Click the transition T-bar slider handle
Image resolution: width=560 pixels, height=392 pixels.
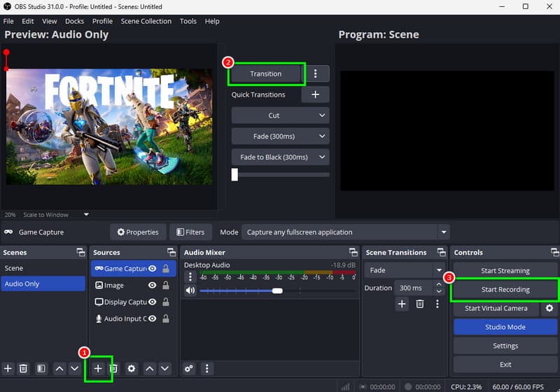pos(234,174)
